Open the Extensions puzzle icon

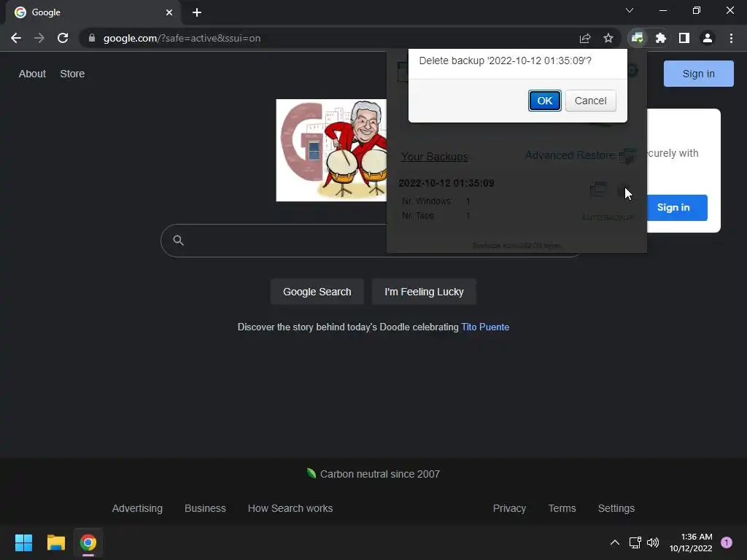point(660,38)
